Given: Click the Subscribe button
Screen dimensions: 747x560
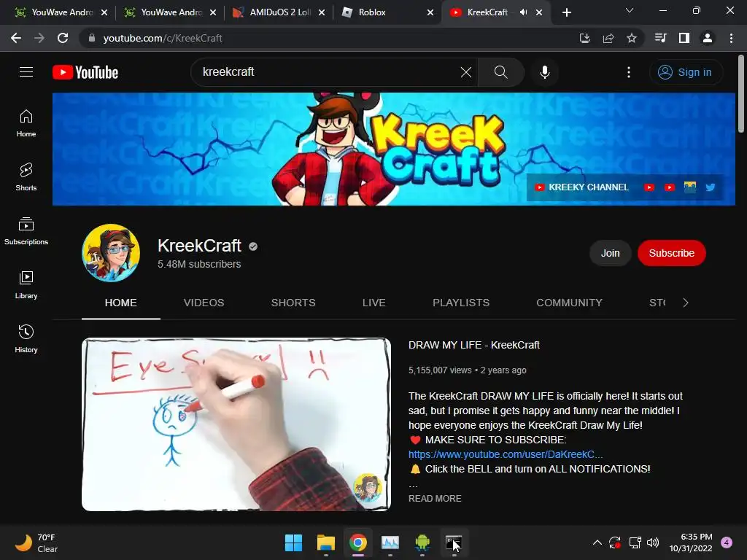Looking at the screenshot, I should (671, 253).
